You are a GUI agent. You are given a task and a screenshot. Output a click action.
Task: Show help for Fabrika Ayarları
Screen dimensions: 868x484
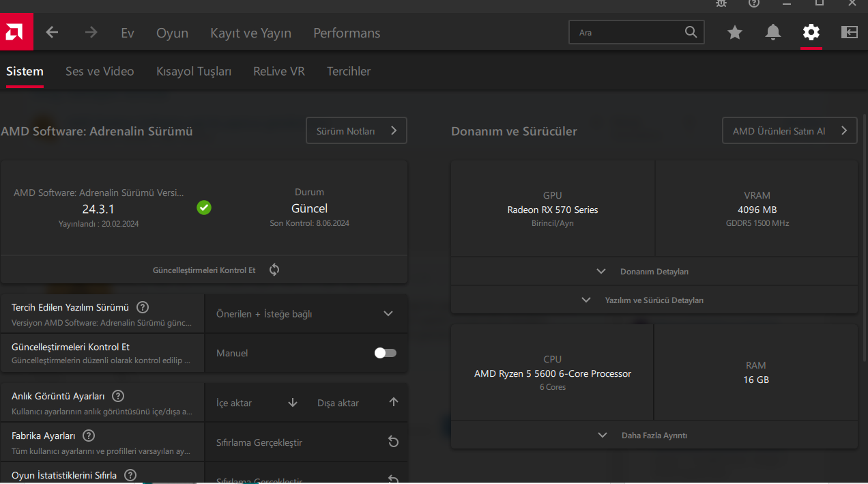[x=89, y=436]
